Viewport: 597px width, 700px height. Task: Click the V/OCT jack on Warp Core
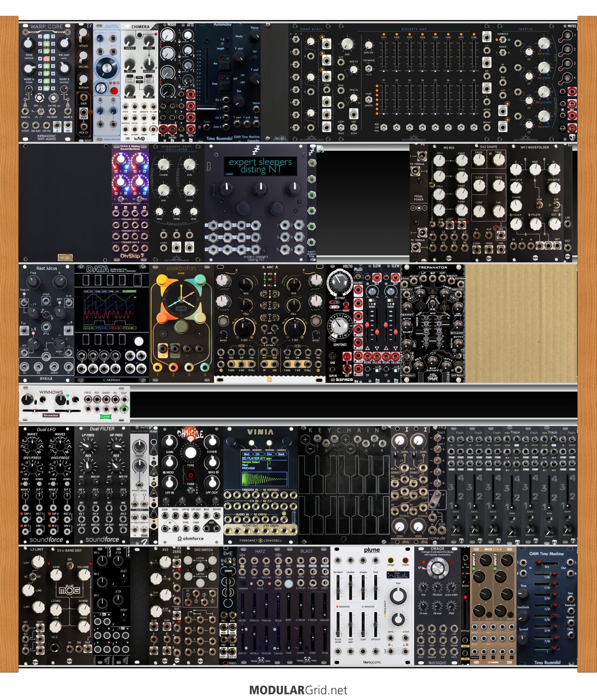(26, 125)
